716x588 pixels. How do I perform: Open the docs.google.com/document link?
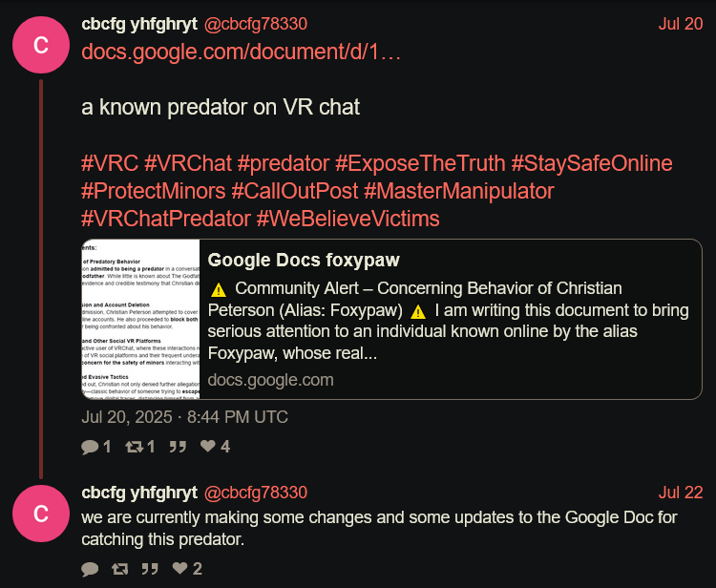click(x=242, y=52)
